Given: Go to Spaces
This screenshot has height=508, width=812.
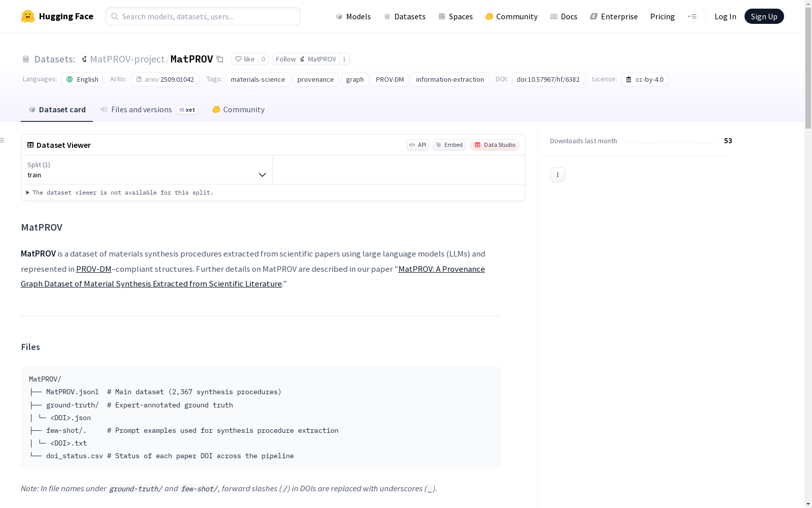Looking at the screenshot, I should coord(456,16).
